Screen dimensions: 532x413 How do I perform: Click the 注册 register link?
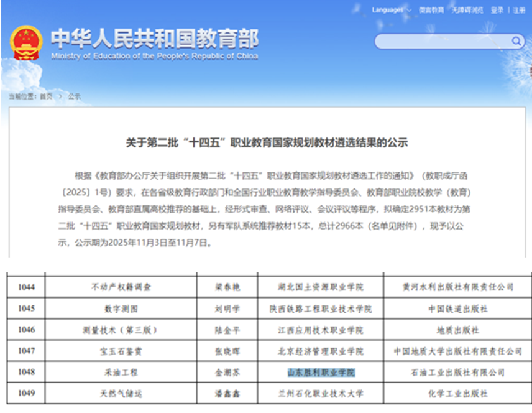(x=519, y=10)
